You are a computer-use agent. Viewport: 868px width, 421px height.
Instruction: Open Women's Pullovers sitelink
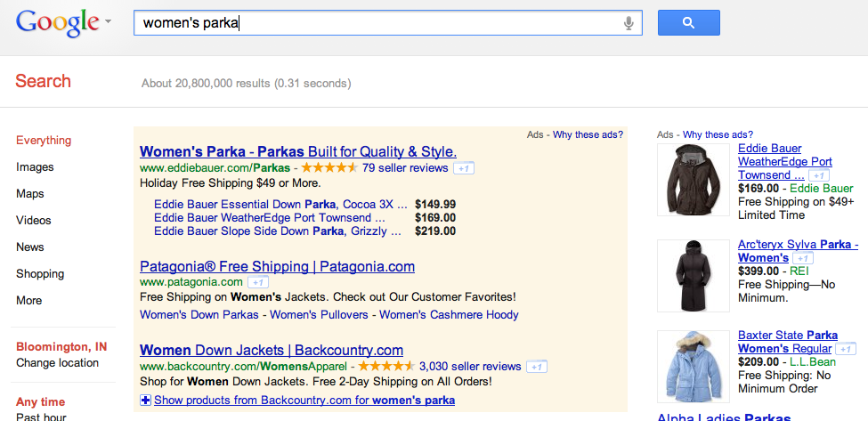pyautogui.click(x=319, y=315)
